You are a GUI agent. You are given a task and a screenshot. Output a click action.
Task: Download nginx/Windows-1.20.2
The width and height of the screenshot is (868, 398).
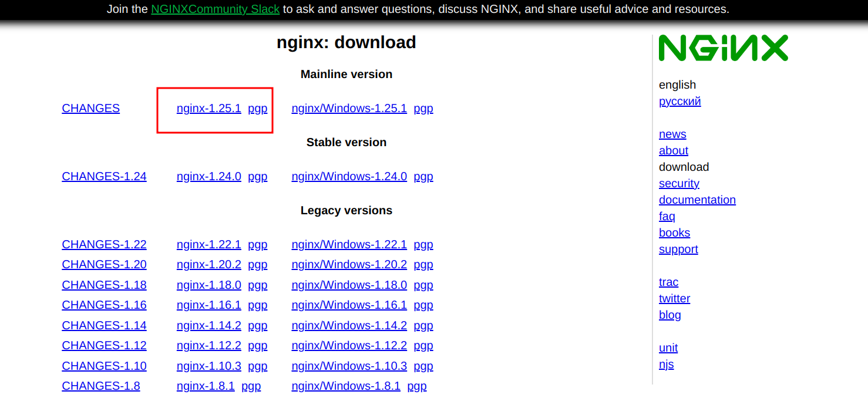tap(349, 264)
